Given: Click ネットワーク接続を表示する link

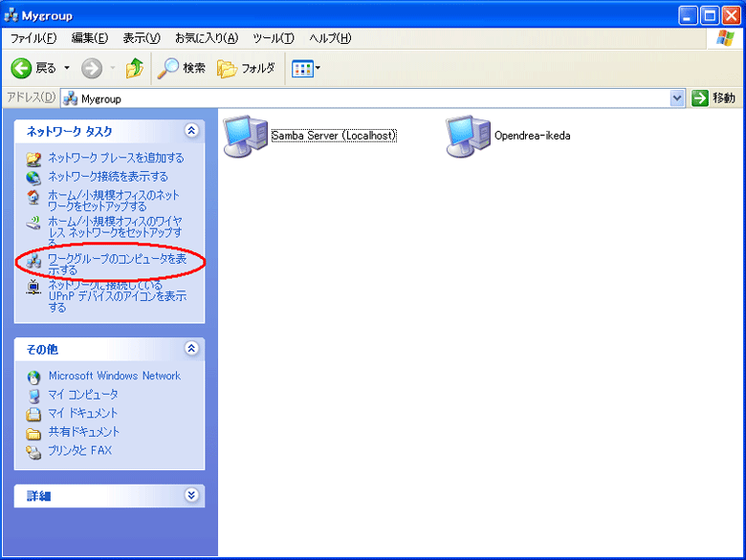Looking at the screenshot, I should click(x=108, y=177).
